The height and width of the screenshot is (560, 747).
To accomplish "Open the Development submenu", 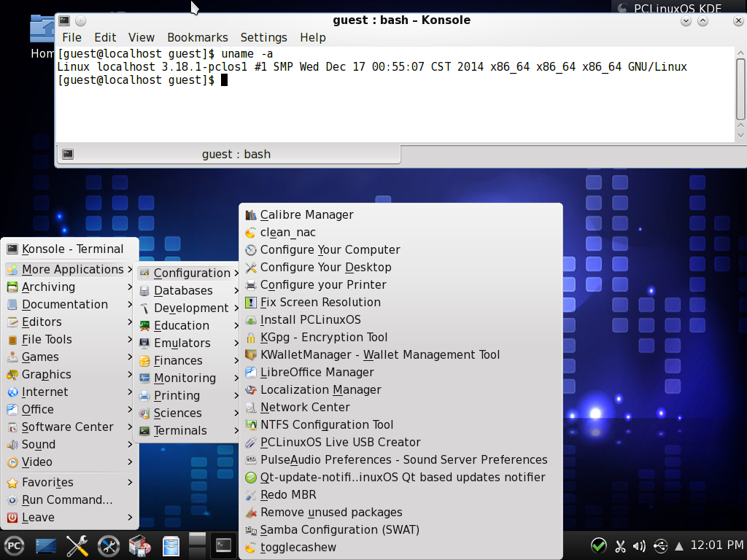I will tap(188, 308).
